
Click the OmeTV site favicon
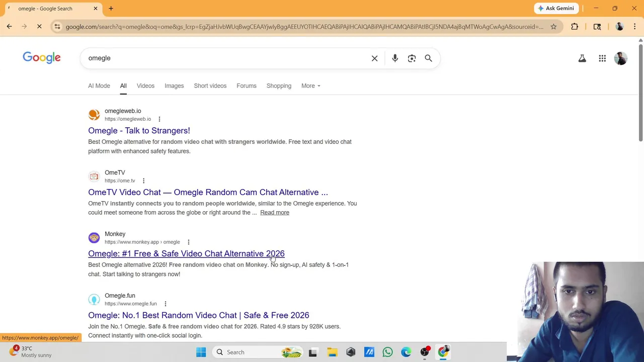94,176
